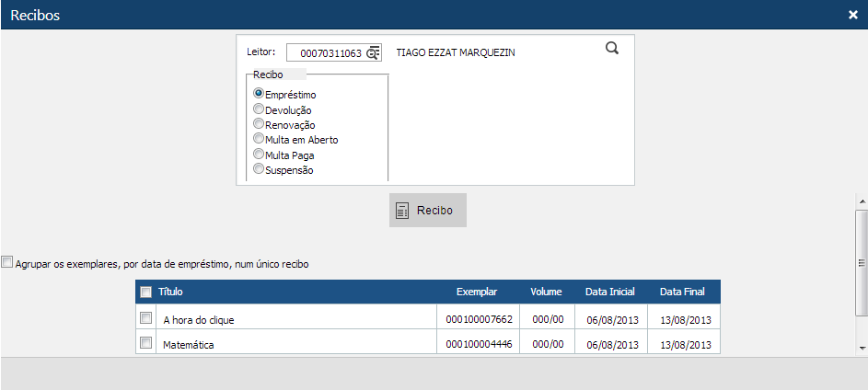The height and width of the screenshot is (390, 868).
Task: Select the Multa Paga radio button
Action: 259,155
